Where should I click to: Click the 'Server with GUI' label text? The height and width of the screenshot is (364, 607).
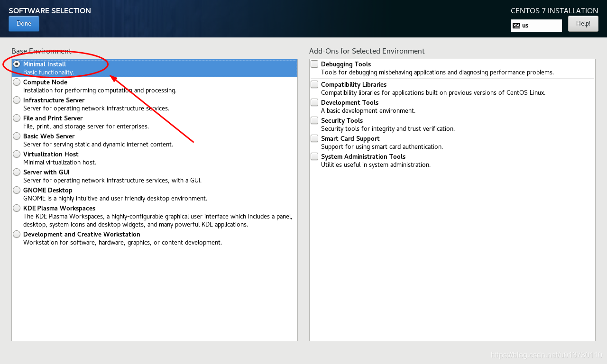(x=46, y=172)
